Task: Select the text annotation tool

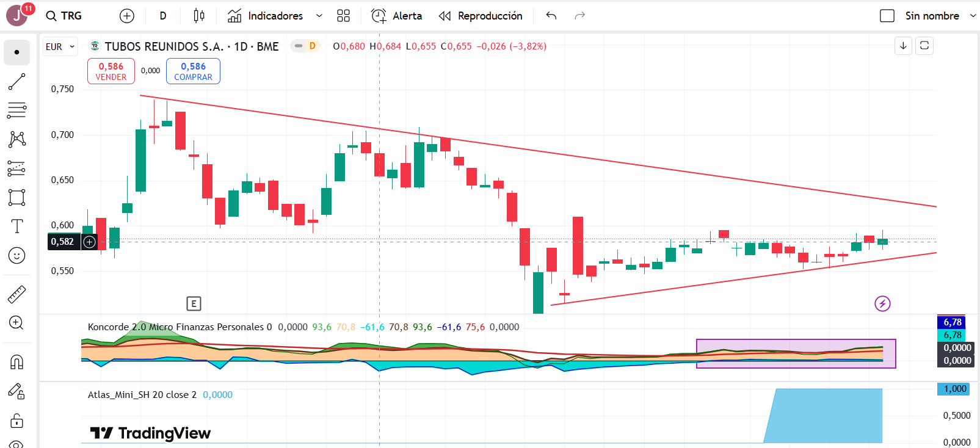Action: [16, 226]
